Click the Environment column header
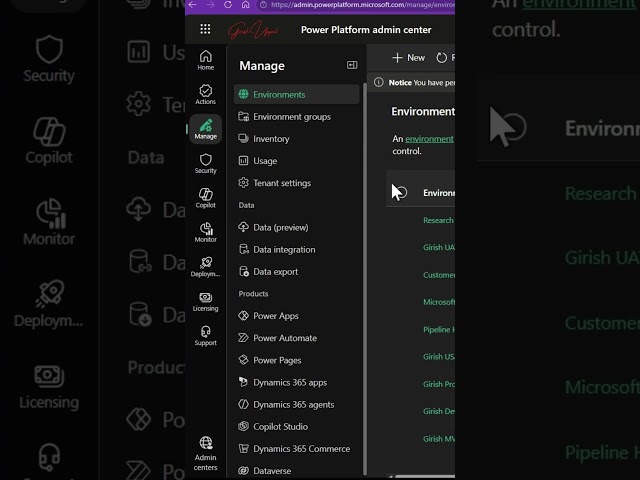Viewport: 640px width, 480px height. (439, 193)
